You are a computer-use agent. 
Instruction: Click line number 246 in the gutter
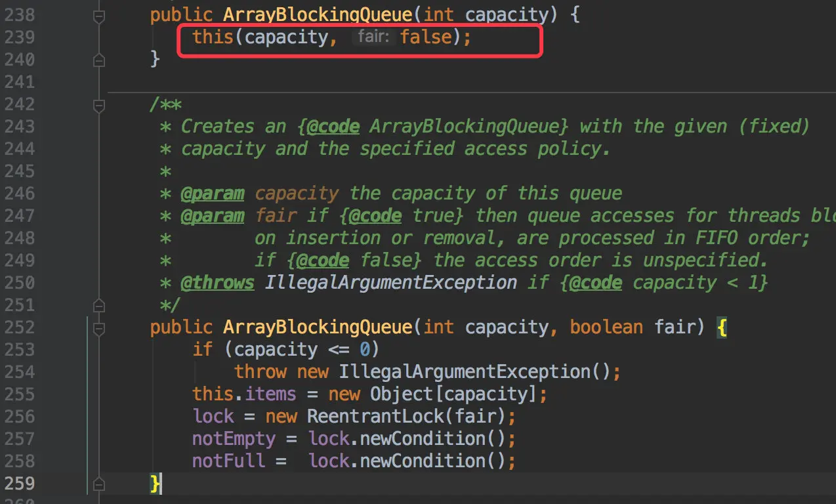20,194
